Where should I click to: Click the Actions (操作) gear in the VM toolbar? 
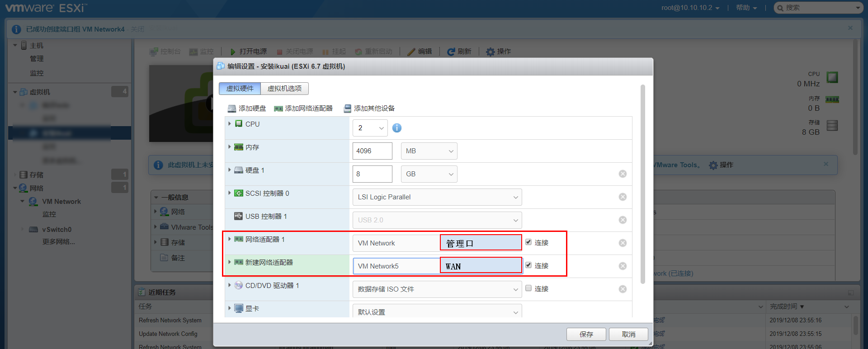click(x=490, y=52)
